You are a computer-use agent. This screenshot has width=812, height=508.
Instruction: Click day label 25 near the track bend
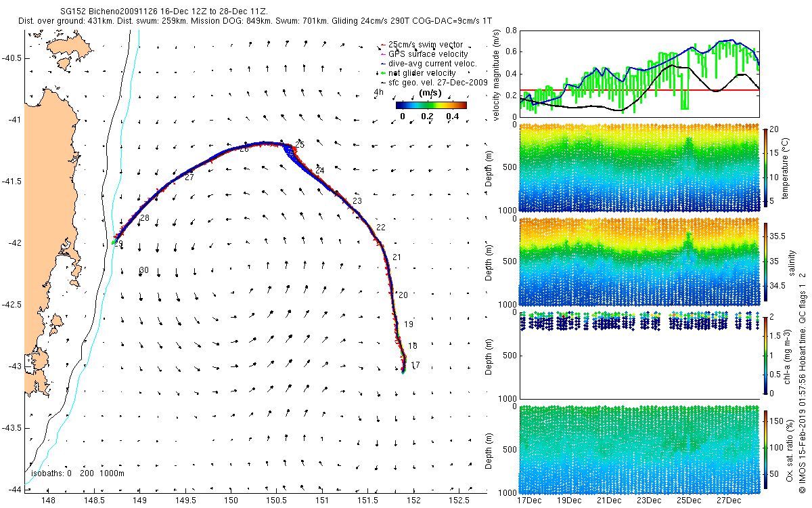pos(300,145)
